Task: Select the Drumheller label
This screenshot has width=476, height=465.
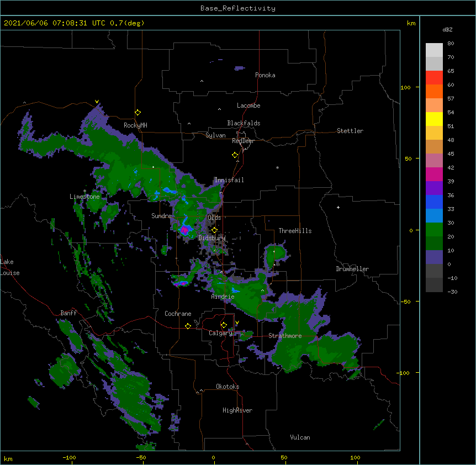Action: pyautogui.click(x=352, y=269)
